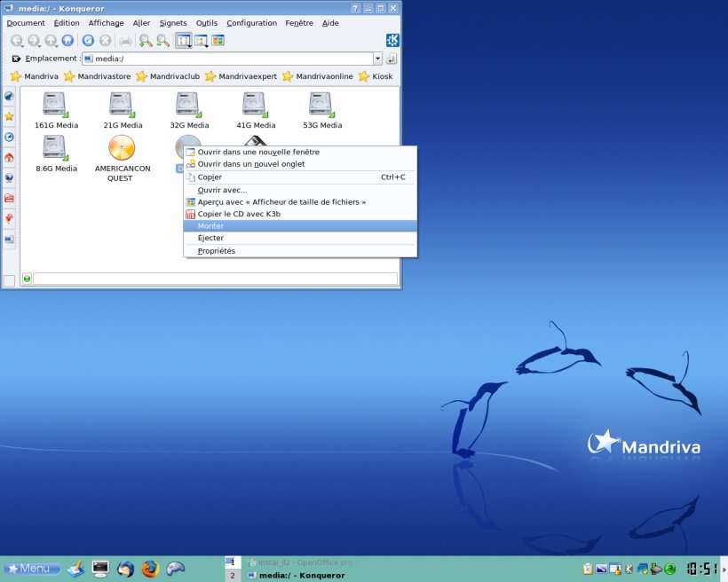Launch Firefox from the panel
Viewport: 728px width, 582px height.
coord(150,569)
